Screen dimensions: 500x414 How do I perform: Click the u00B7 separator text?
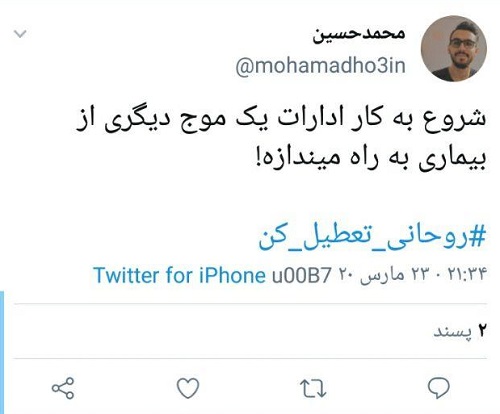pyautogui.click(x=302, y=276)
